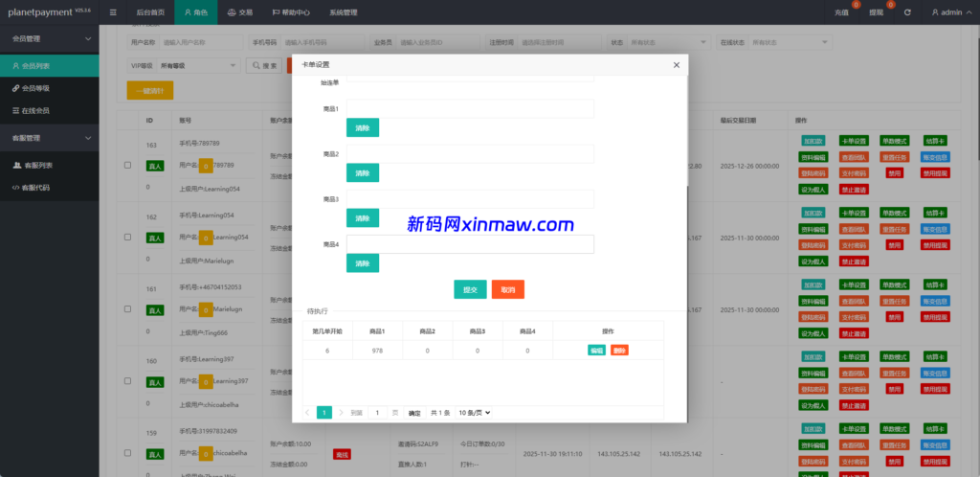Open the 在线状态 filter dropdown
This screenshot has height=477, width=980.
pos(791,42)
